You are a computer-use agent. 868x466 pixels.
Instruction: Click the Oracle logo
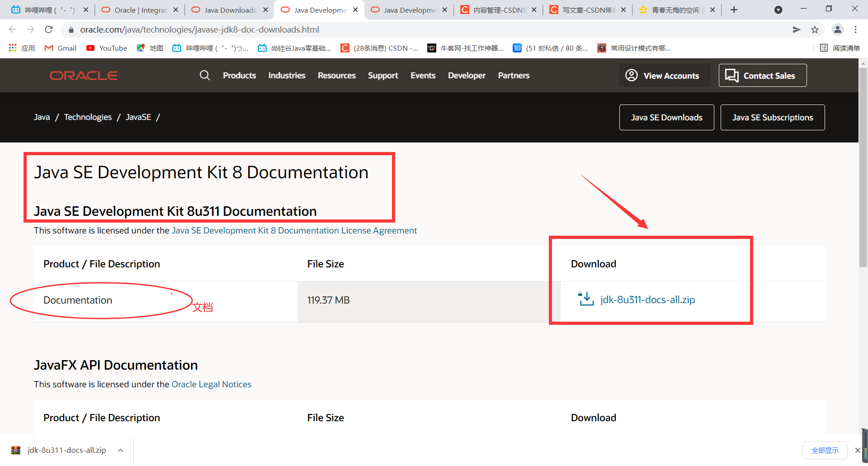83,75
